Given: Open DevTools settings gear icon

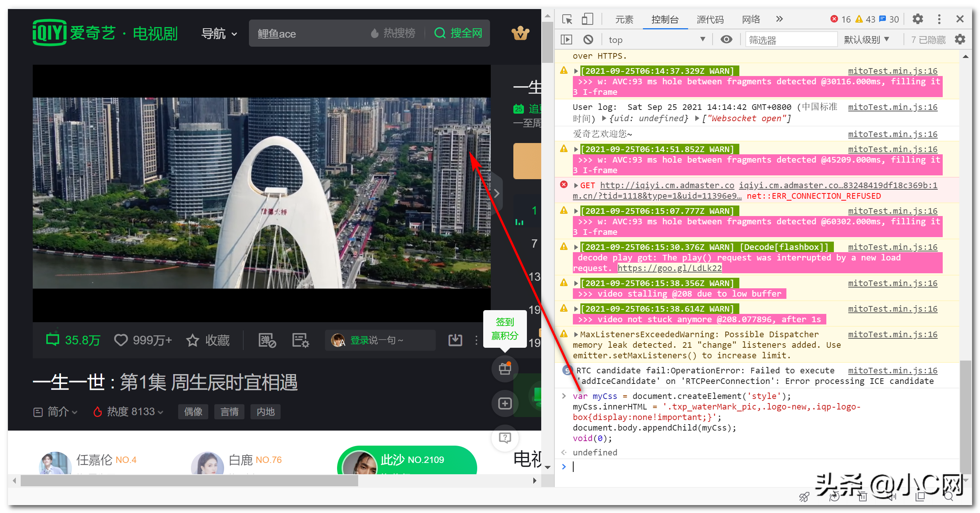Looking at the screenshot, I should [917, 19].
